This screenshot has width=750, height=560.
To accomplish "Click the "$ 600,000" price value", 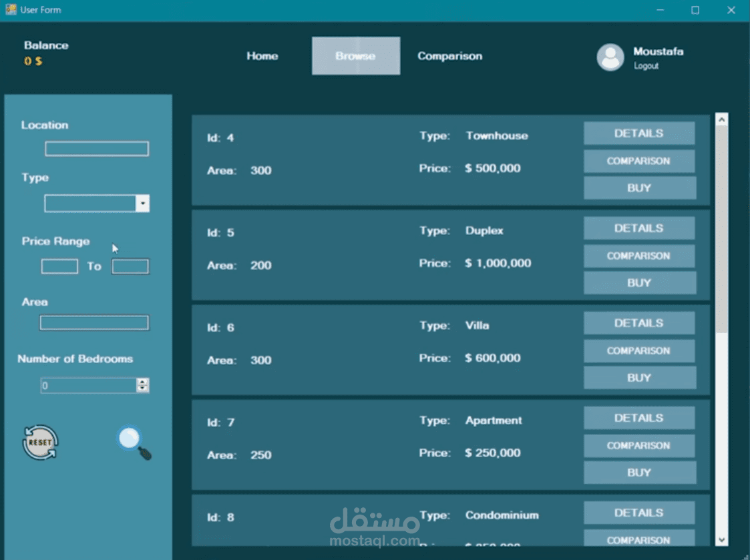I will (x=493, y=358).
